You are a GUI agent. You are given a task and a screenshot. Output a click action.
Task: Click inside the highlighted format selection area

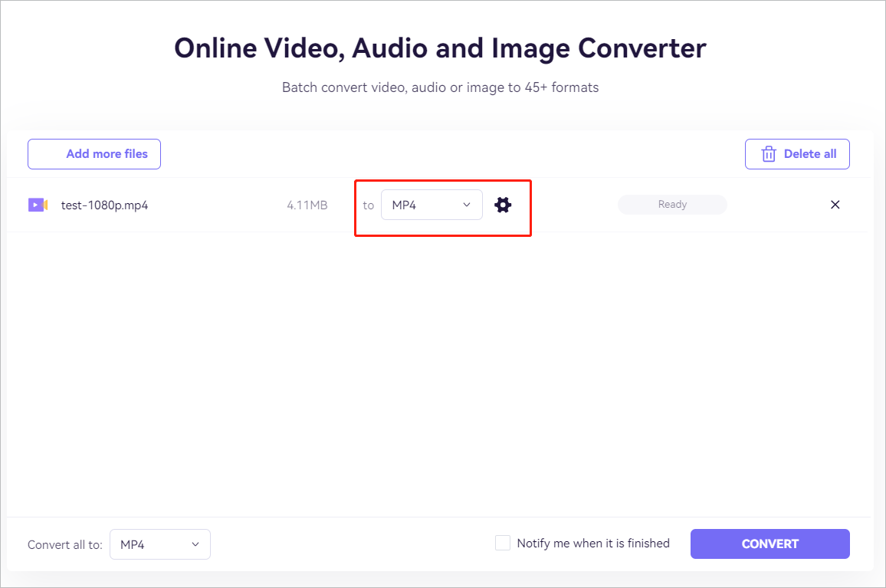point(442,207)
